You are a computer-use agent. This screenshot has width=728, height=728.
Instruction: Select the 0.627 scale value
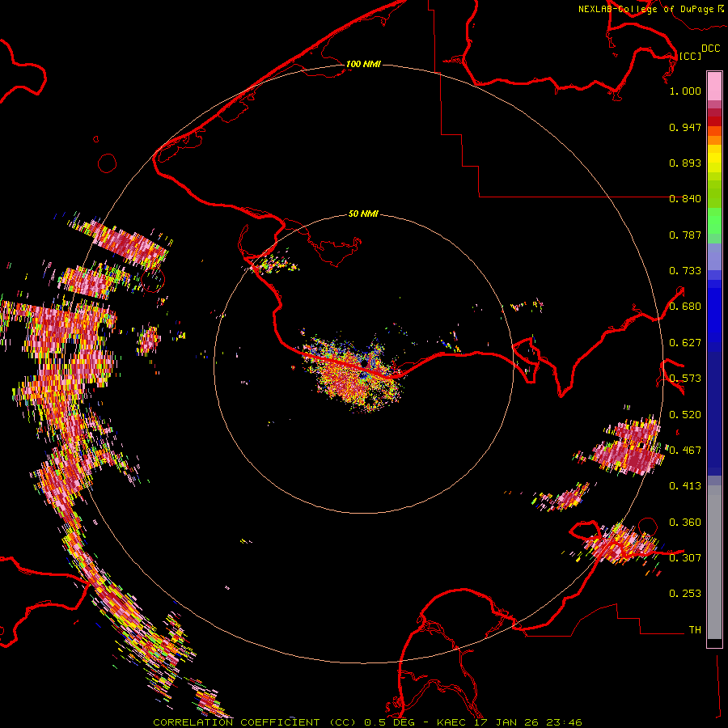[685, 343]
